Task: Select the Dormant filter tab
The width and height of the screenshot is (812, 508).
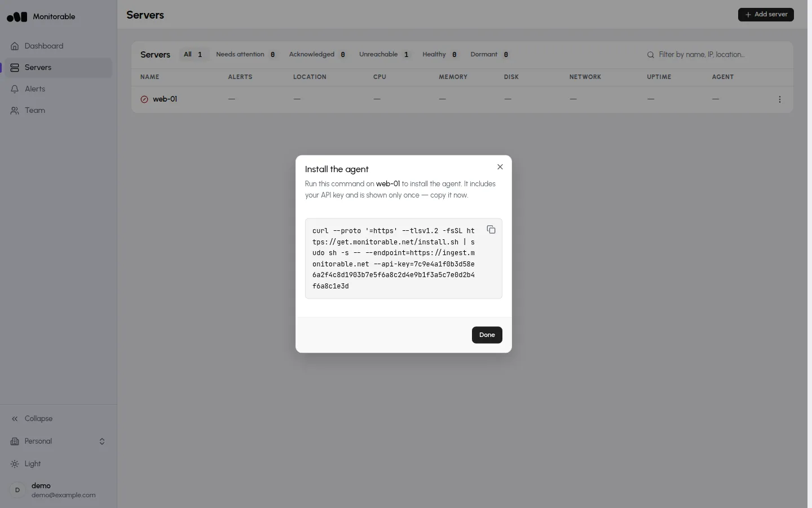Action: [490, 55]
